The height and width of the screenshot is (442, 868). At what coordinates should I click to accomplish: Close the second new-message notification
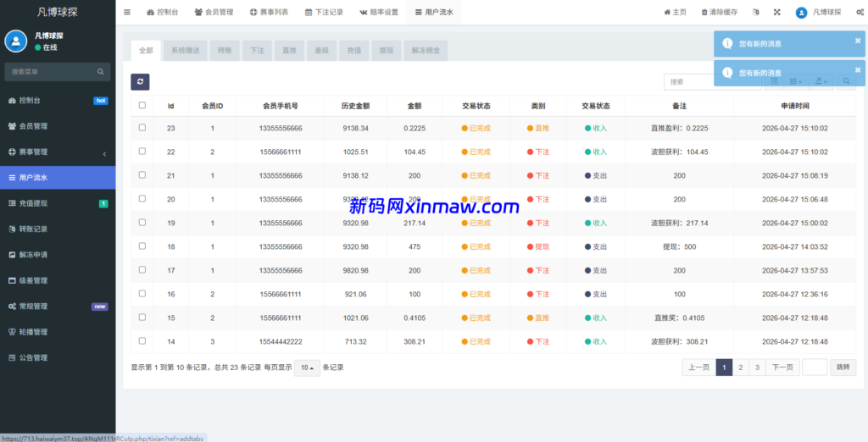pos(858,69)
